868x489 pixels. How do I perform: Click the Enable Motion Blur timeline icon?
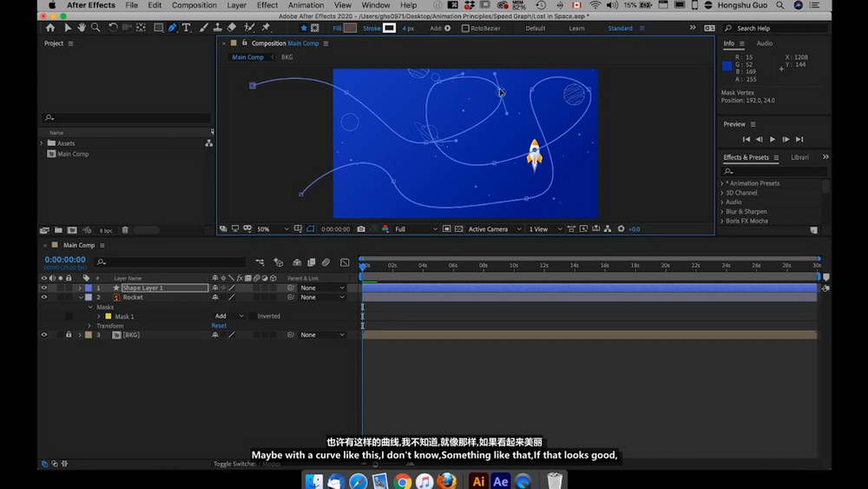(x=325, y=262)
